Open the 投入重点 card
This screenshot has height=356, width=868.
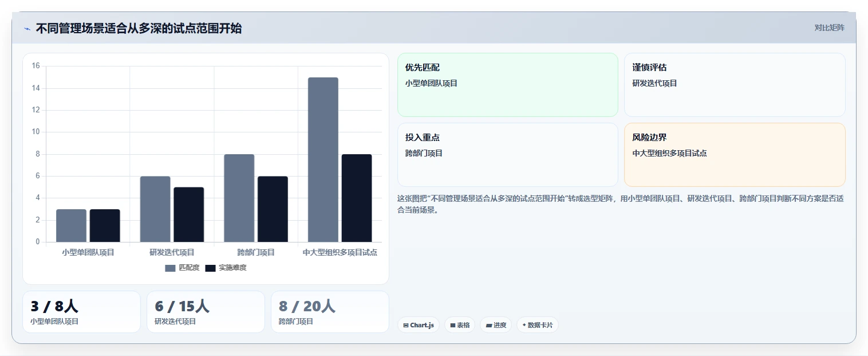(508, 155)
